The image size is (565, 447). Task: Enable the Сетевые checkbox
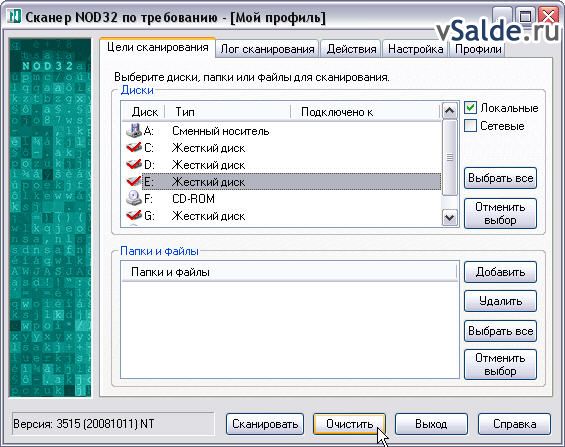pyautogui.click(x=471, y=126)
